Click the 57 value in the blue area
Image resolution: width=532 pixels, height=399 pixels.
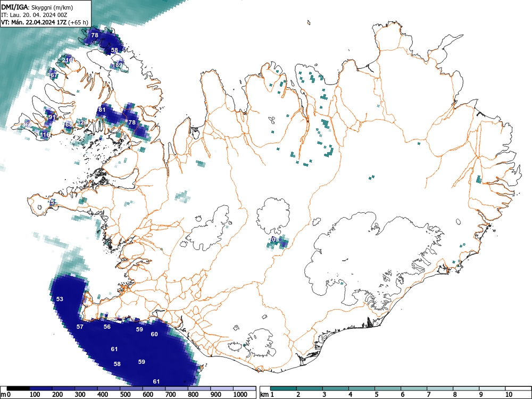[80, 327]
